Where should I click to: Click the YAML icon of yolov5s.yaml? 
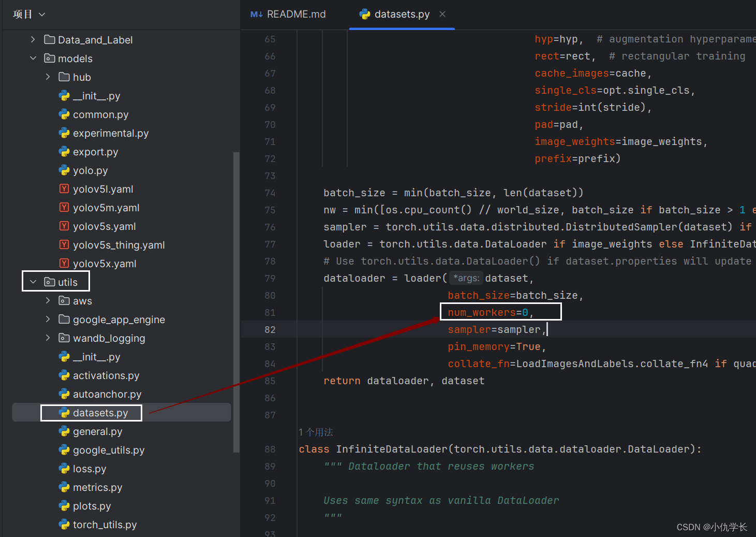[64, 226]
